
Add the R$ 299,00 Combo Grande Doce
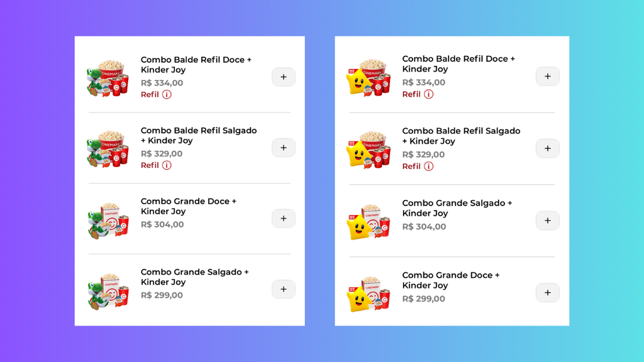pos(547,293)
